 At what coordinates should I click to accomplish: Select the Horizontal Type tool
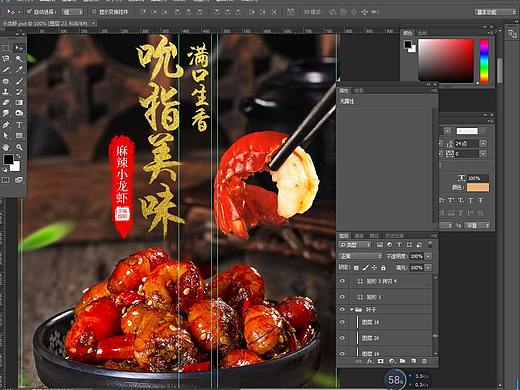19,125
